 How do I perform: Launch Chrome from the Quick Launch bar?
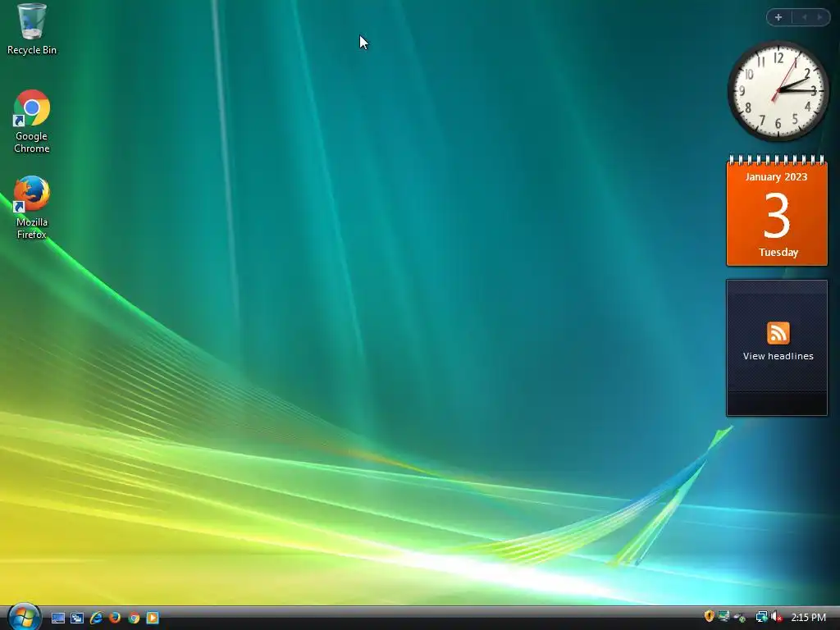[x=134, y=618]
